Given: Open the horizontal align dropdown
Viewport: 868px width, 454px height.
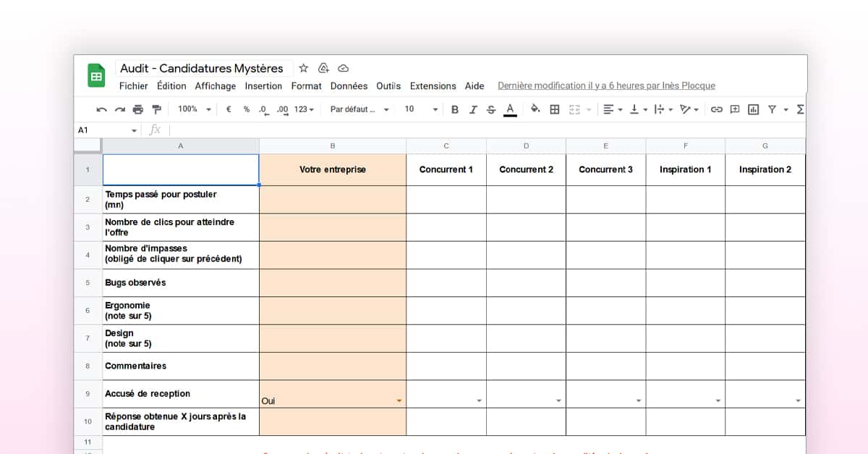Looking at the screenshot, I should 612,109.
